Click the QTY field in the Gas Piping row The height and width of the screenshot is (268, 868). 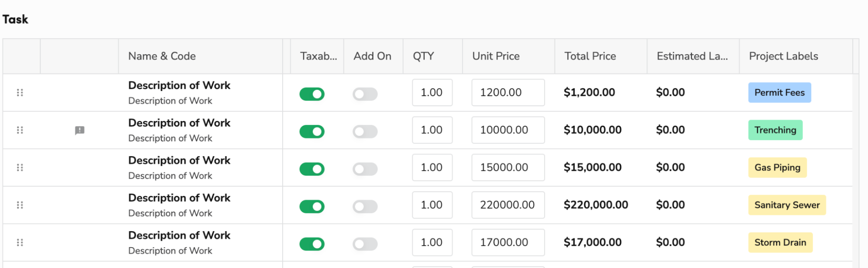pyautogui.click(x=432, y=167)
